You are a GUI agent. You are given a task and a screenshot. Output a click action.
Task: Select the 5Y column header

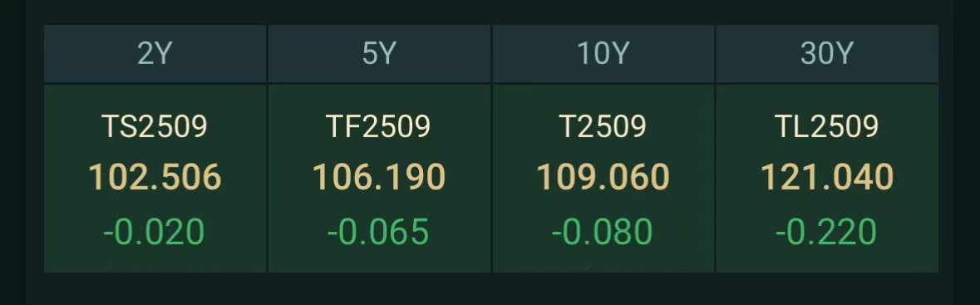point(379,54)
